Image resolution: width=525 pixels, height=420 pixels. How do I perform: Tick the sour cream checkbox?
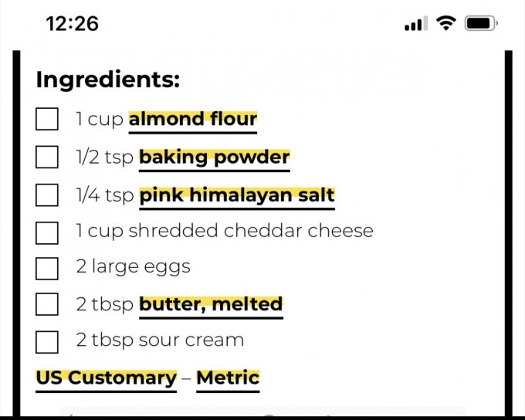click(x=47, y=341)
